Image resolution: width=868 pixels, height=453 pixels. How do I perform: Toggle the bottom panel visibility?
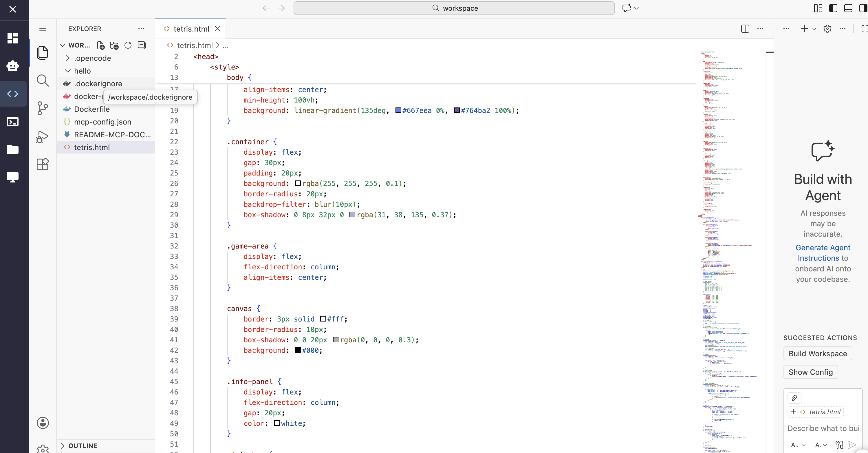click(x=848, y=8)
